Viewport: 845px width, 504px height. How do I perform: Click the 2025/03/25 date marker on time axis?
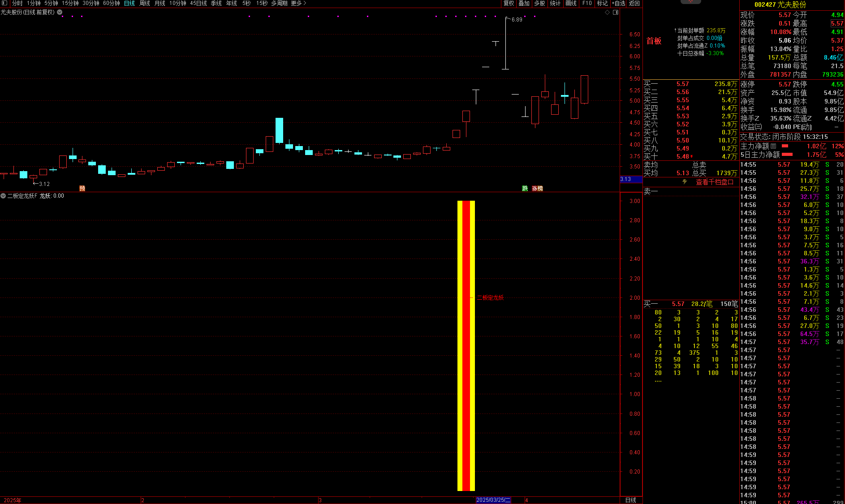point(493,500)
